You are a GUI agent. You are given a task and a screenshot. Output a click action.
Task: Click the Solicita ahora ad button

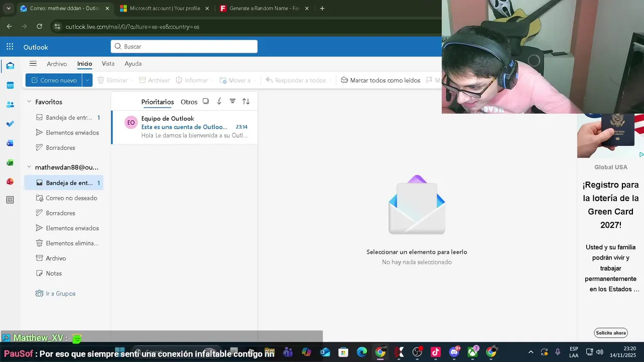coord(611,333)
